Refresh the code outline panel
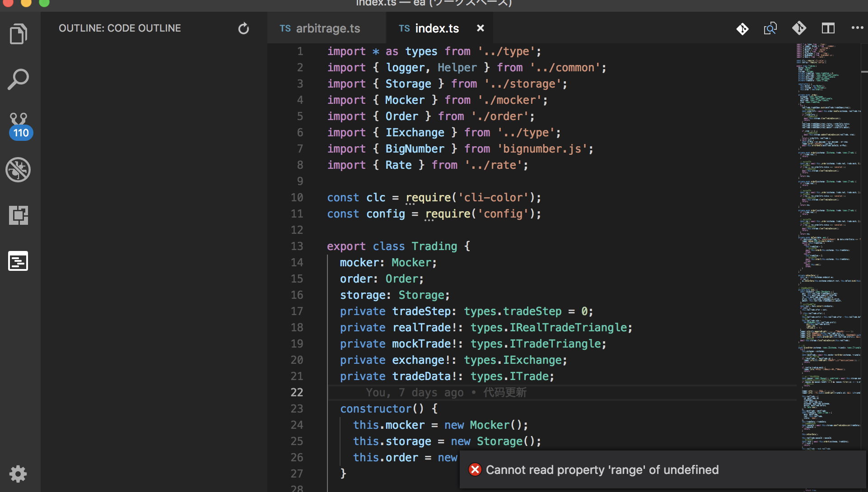This screenshot has width=868, height=492. [x=243, y=28]
